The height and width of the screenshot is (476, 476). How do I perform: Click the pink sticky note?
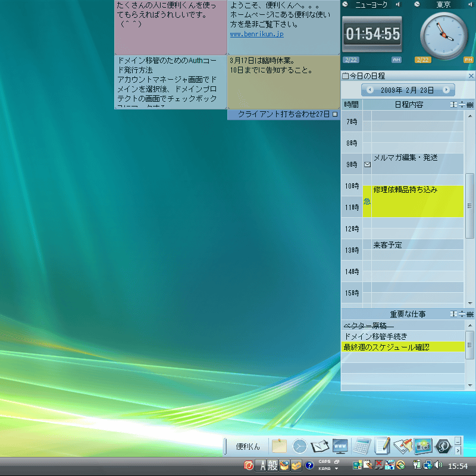[171, 27]
